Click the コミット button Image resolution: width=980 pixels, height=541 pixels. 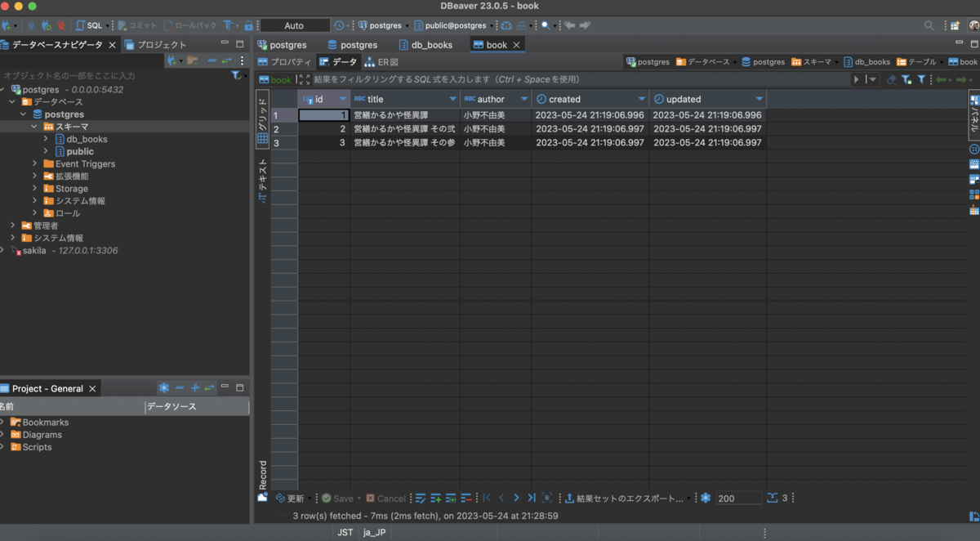pos(137,25)
